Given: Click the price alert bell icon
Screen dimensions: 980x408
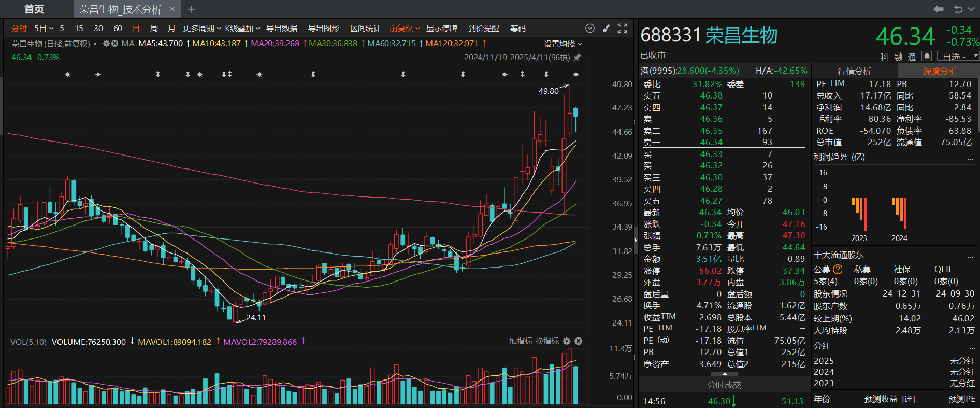Looking at the screenshot, I should pos(927,56).
